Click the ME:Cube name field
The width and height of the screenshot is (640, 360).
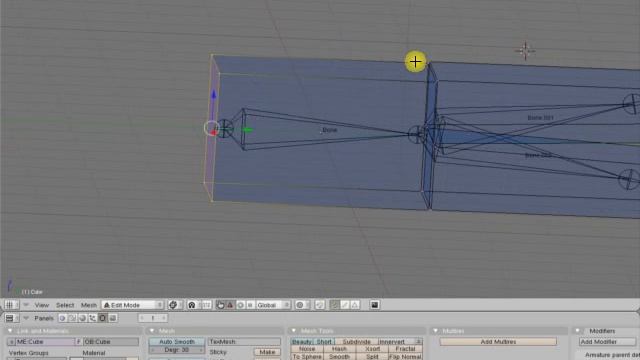click(x=45, y=342)
